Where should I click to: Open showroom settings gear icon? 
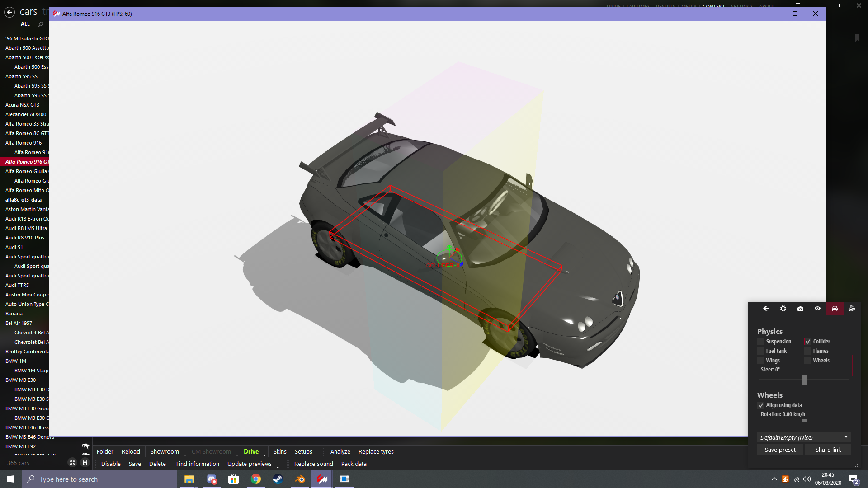click(x=783, y=309)
